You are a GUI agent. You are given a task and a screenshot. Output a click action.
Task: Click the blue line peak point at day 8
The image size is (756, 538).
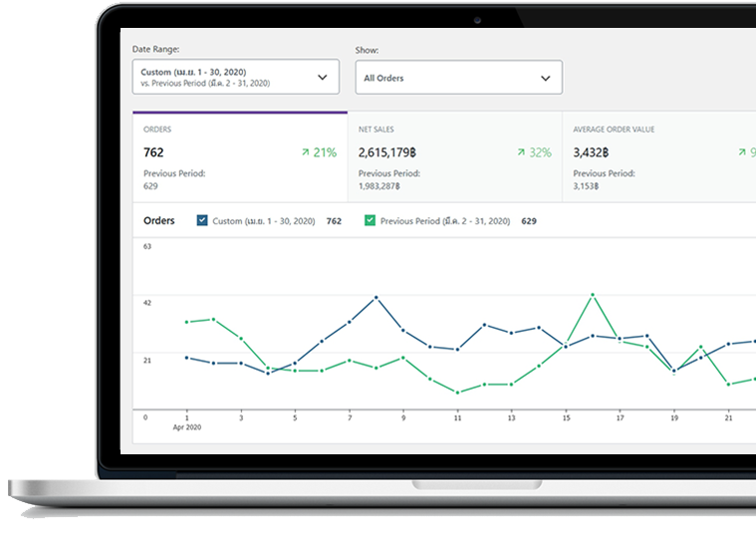tap(377, 297)
